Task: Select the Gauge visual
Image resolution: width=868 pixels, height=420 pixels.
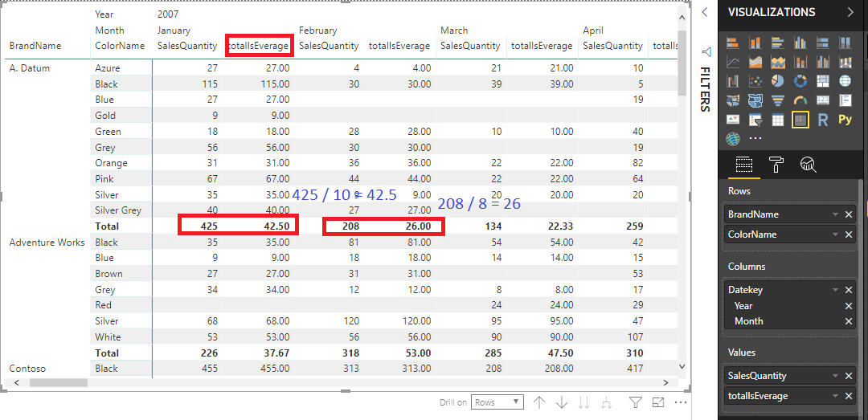Action: coord(800,100)
